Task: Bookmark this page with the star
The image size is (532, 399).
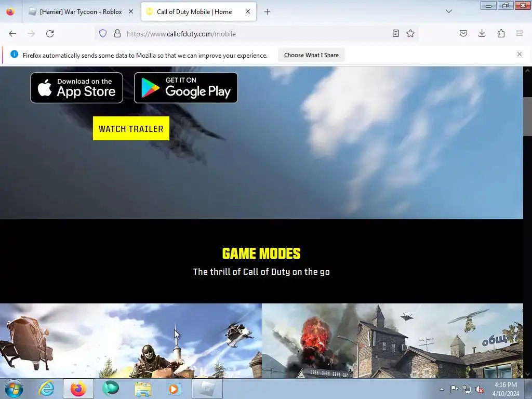Action: click(410, 33)
